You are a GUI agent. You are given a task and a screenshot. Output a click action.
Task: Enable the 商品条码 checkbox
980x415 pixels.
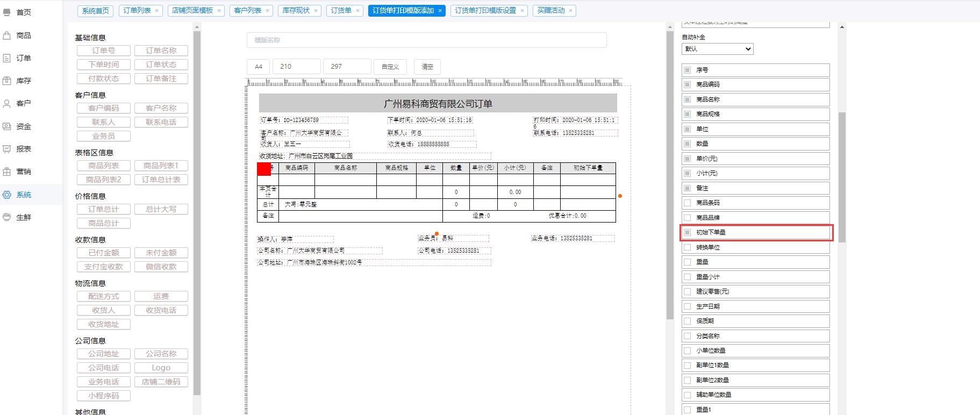pos(687,203)
